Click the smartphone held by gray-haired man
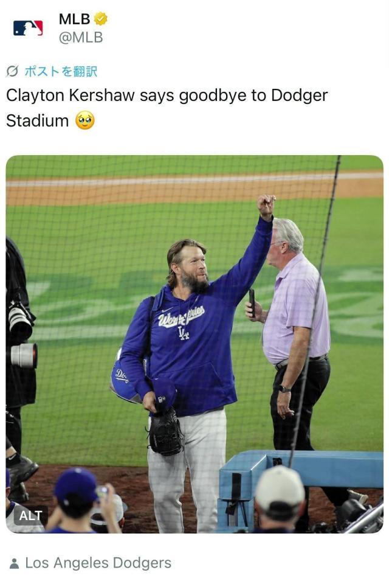This screenshot has width=392, height=584. (x=252, y=302)
